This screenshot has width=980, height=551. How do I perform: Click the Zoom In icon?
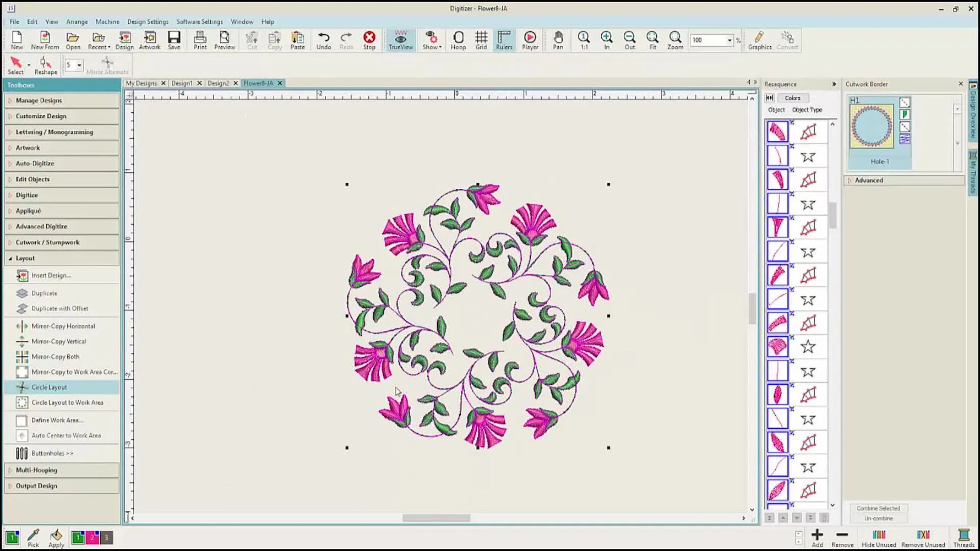(x=607, y=40)
